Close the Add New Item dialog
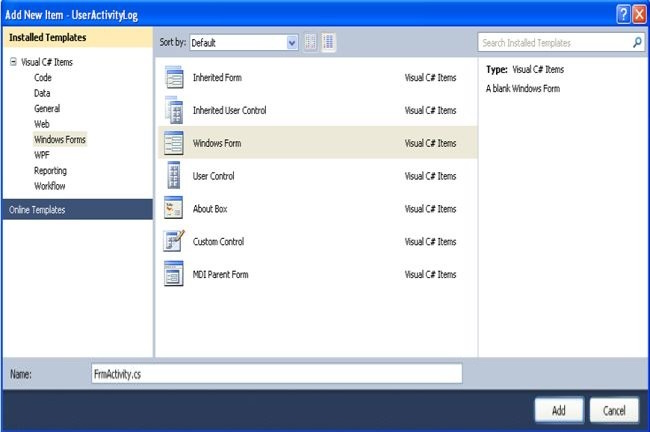The width and height of the screenshot is (650, 432). (640, 15)
